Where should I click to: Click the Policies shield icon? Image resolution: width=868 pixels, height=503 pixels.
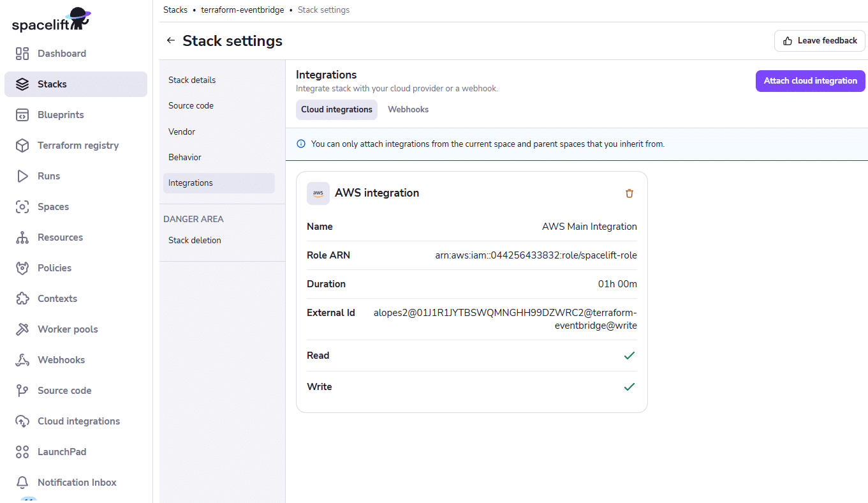pyautogui.click(x=22, y=268)
